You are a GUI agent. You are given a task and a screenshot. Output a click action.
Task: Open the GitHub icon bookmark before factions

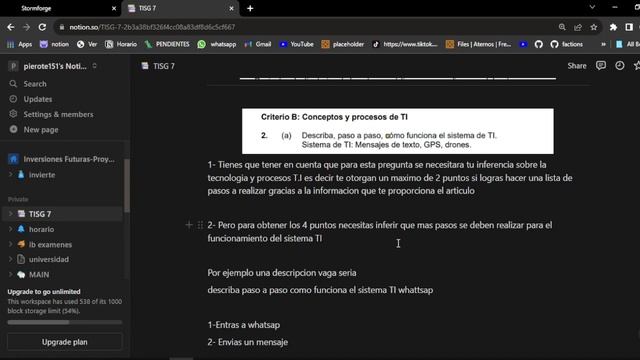pos(539,44)
